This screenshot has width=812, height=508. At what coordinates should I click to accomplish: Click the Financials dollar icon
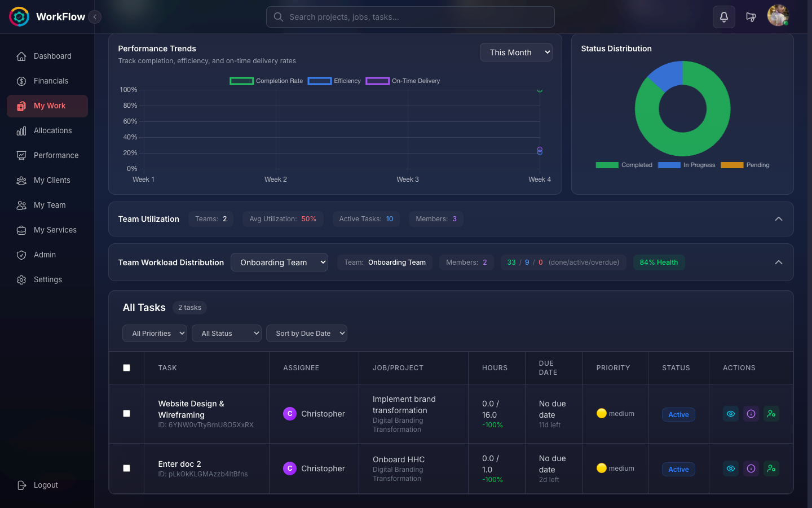[x=21, y=81]
